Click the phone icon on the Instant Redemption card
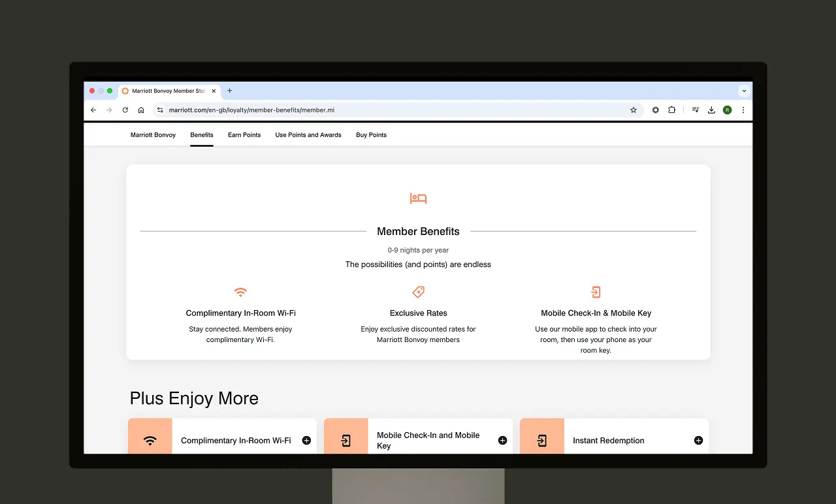 point(541,440)
